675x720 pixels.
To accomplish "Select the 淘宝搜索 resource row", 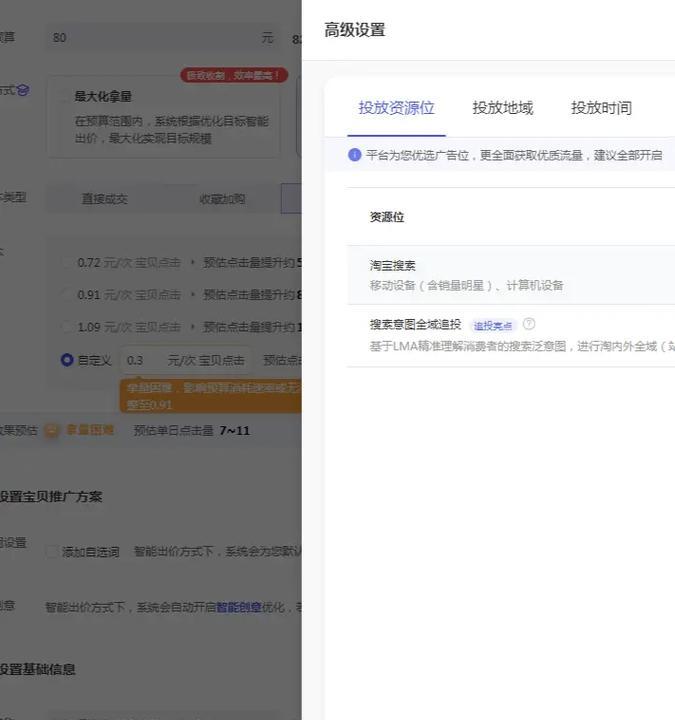I will click(511, 275).
